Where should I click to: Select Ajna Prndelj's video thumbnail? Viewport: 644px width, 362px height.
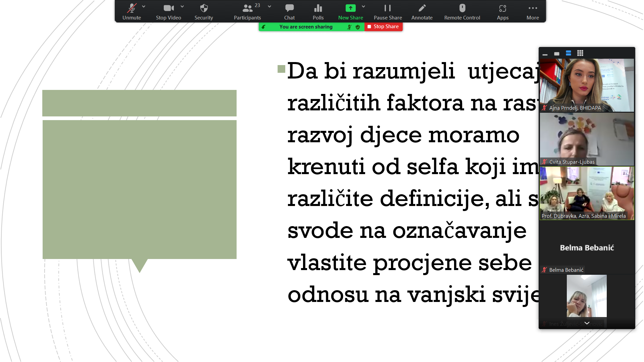tap(586, 85)
